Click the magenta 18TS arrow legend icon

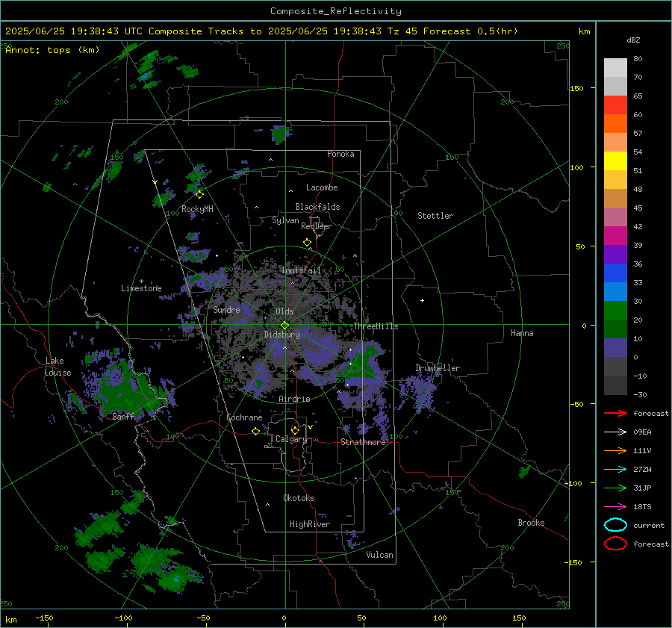point(615,507)
